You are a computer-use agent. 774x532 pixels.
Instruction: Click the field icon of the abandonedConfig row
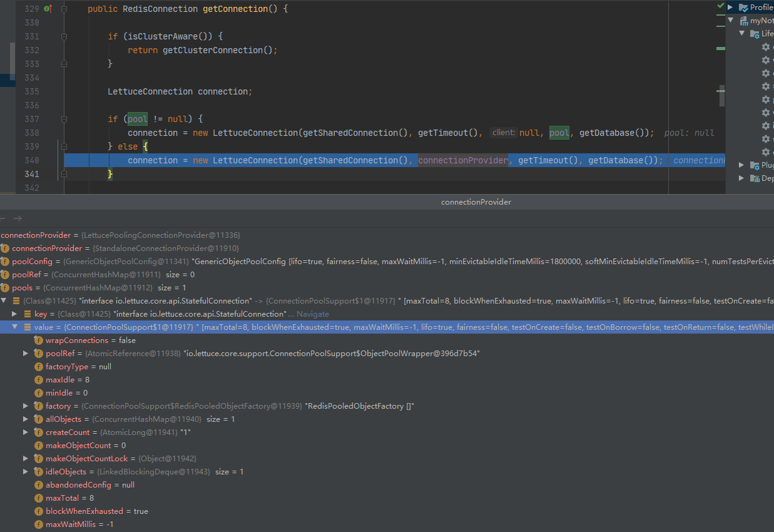coord(39,485)
